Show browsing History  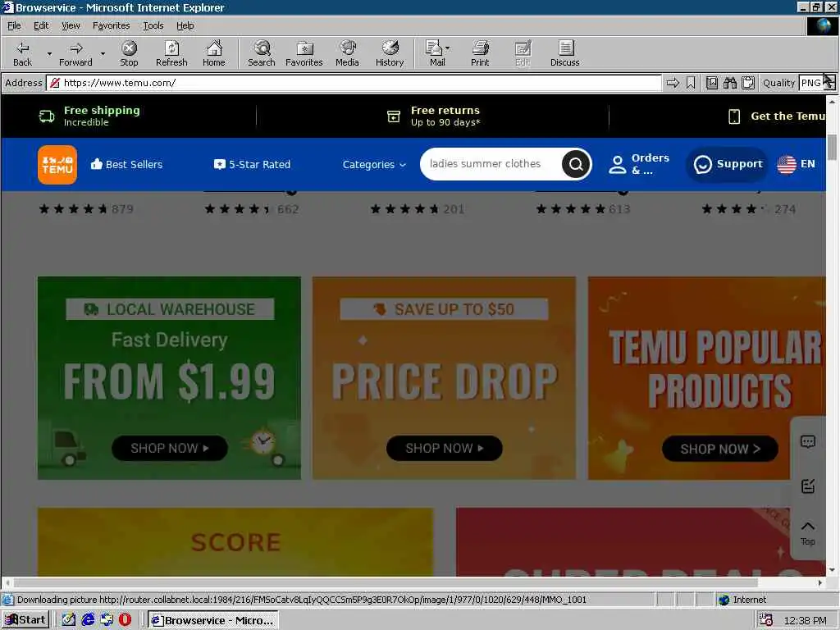click(x=390, y=53)
